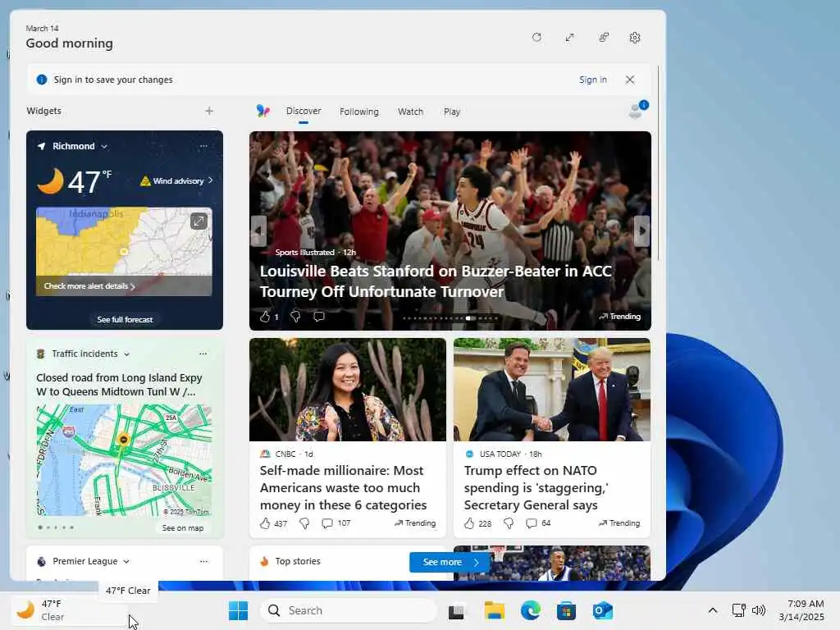Add a new widget with plus icon
Image resolution: width=840 pixels, height=630 pixels.
pyautogui.click(x=209, y=111)
